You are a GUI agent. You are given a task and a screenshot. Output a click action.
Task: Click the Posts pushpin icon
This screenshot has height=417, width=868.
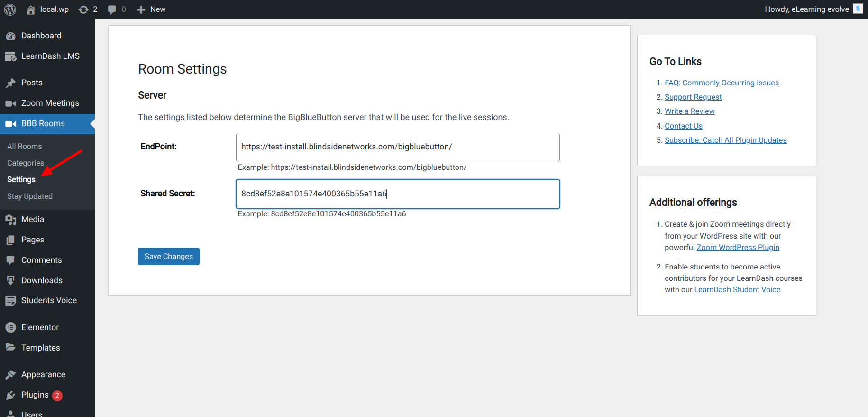(x=10, y=83)
